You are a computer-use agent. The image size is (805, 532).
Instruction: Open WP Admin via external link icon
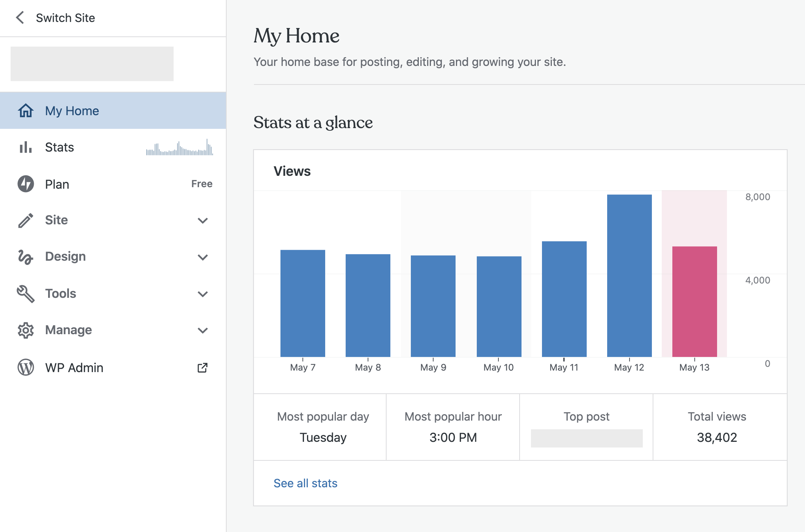[x=203, y=368]
